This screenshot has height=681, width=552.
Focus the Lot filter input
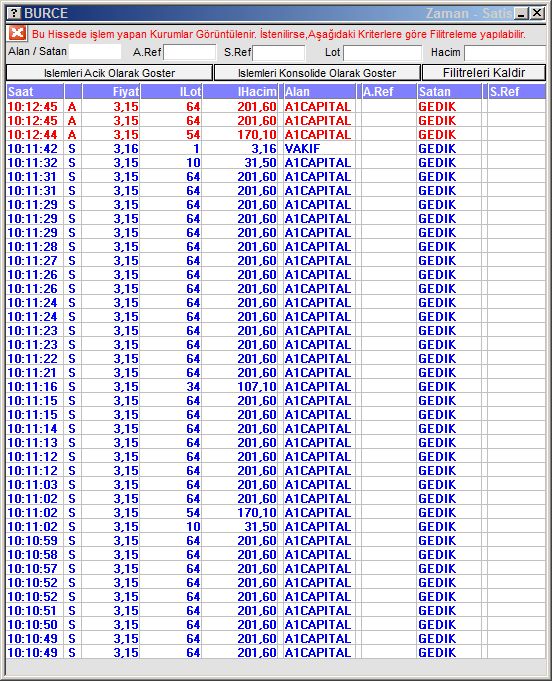pos(382,53)
